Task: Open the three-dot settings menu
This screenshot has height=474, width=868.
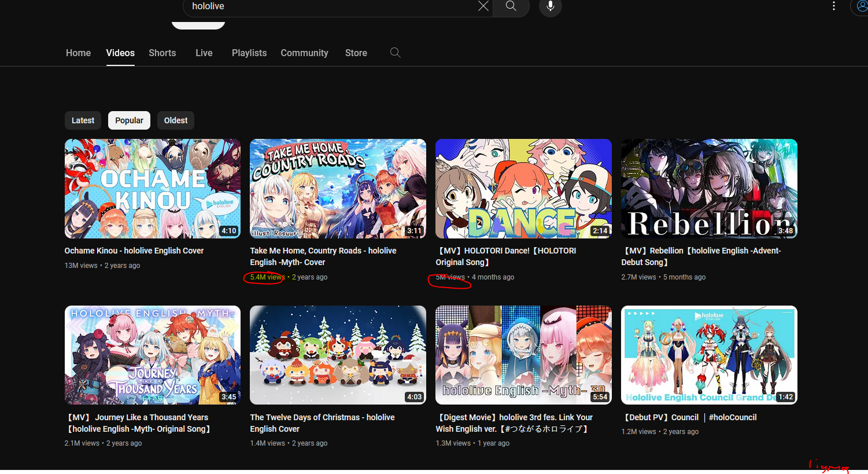Action: pos(833,6)
